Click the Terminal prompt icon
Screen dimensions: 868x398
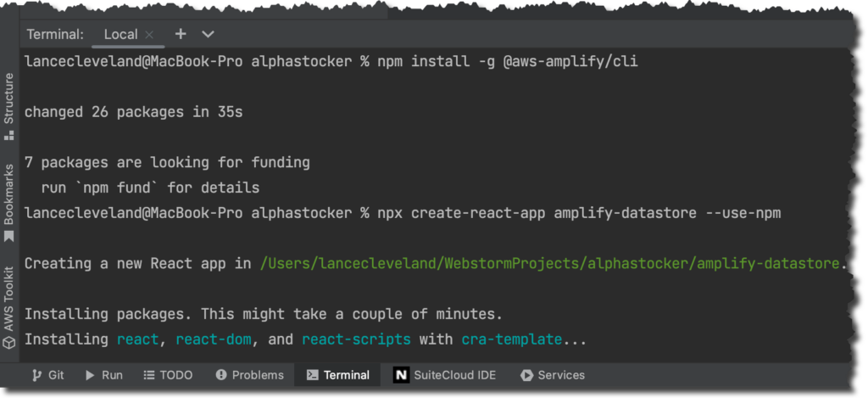coord(312,375)
